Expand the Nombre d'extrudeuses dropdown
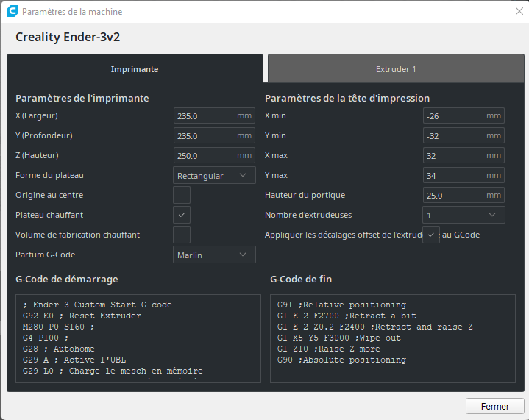 (x=464, y=215)
